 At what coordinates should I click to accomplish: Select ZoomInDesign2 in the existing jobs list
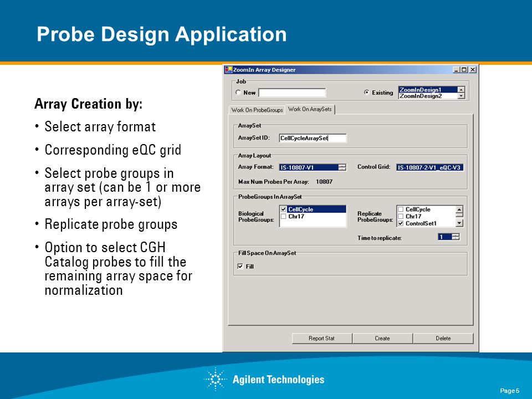pos(427,96)
